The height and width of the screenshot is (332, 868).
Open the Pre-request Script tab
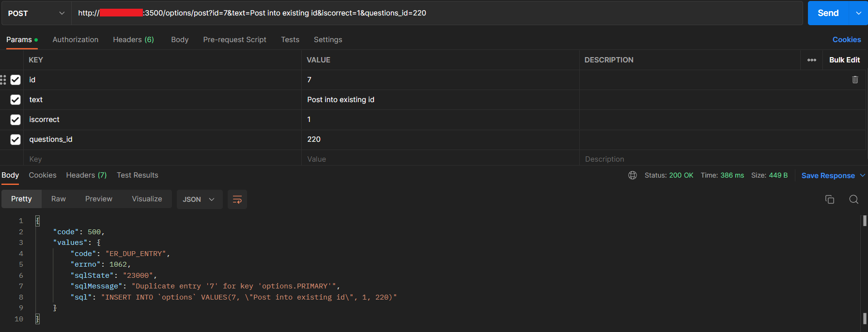[x=235, y=40]
